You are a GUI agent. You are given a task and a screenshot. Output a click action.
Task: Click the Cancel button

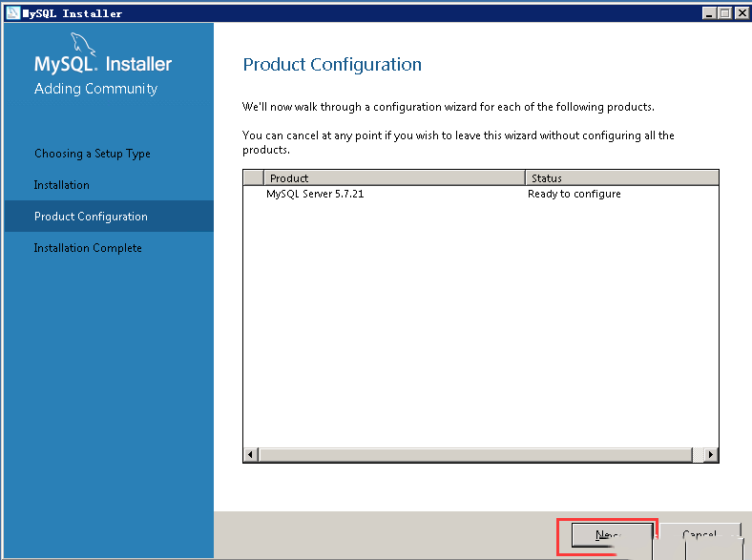(700, 534)
